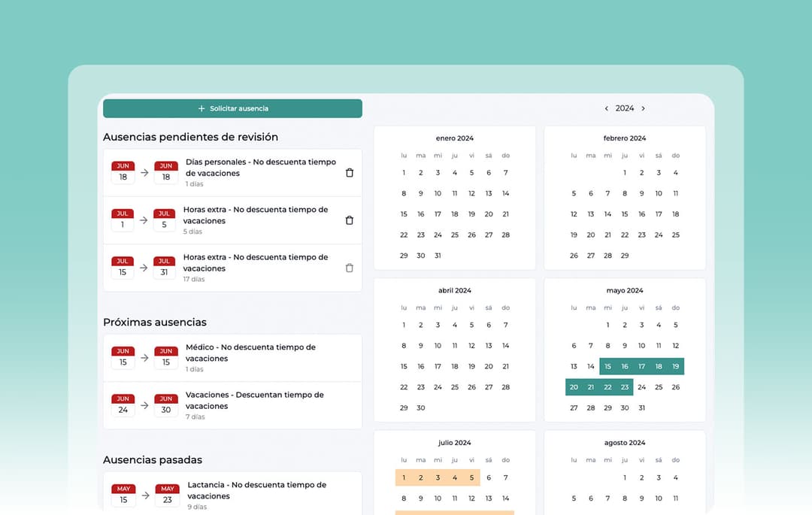The image size is (812, 515).
Task: Click the 'febrero 2024' month title
Action: point(625,138)
